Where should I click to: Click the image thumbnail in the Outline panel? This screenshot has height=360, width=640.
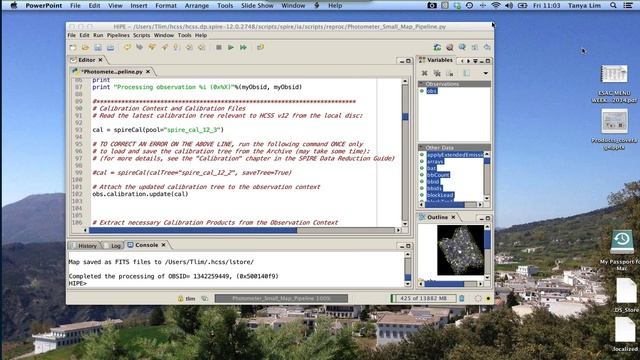[x=460, y=250]
